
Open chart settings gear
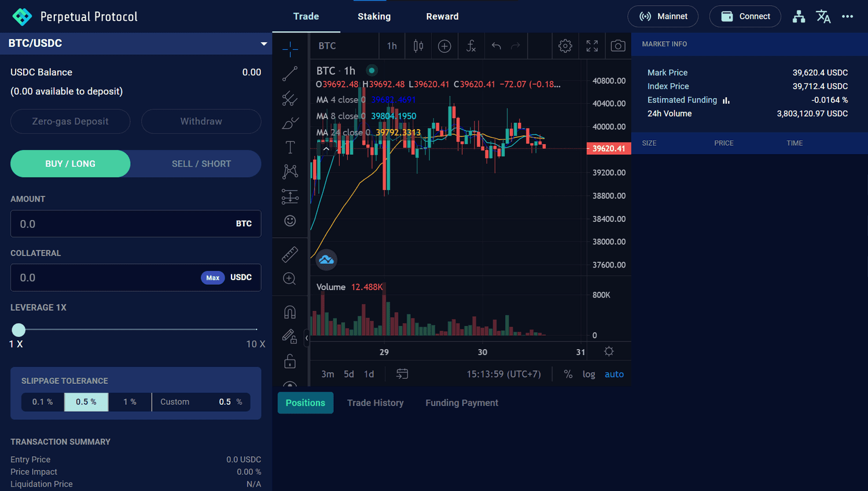[565, 46]
